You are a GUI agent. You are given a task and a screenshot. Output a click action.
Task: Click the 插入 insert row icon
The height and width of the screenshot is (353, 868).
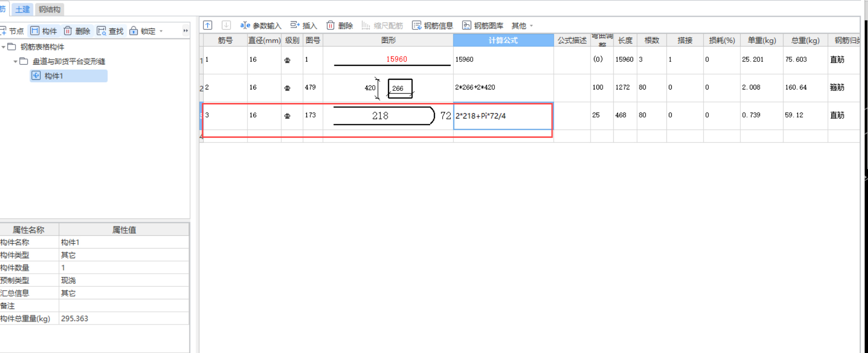[x=295, y=25]
